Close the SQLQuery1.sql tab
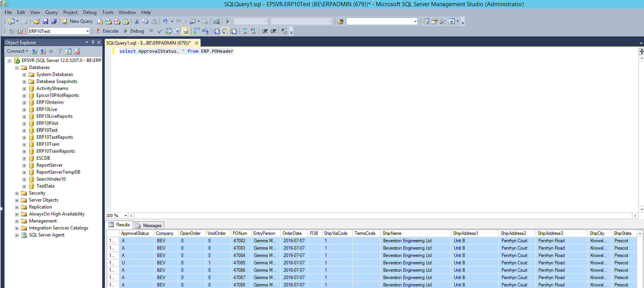Screen dimensions: 644x288 tap(197, 43)
